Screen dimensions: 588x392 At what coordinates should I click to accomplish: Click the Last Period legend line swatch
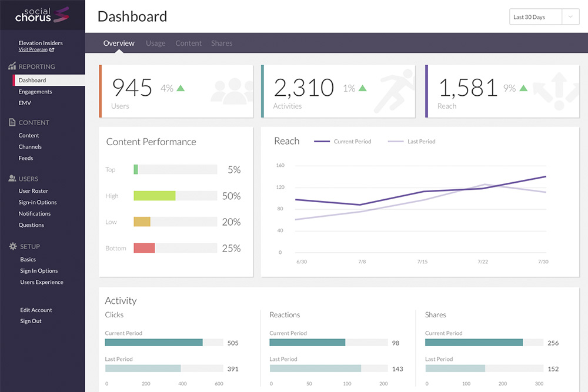(396, 141)
